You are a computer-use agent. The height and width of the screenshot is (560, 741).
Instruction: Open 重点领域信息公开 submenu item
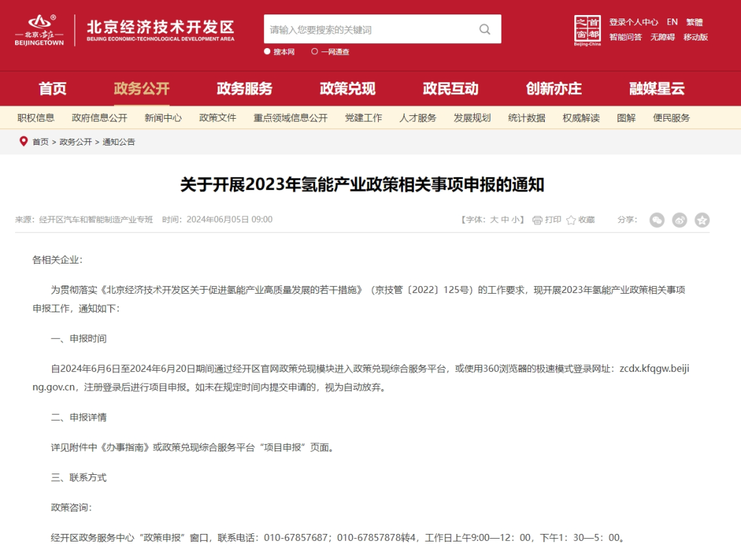click(291, 117)
